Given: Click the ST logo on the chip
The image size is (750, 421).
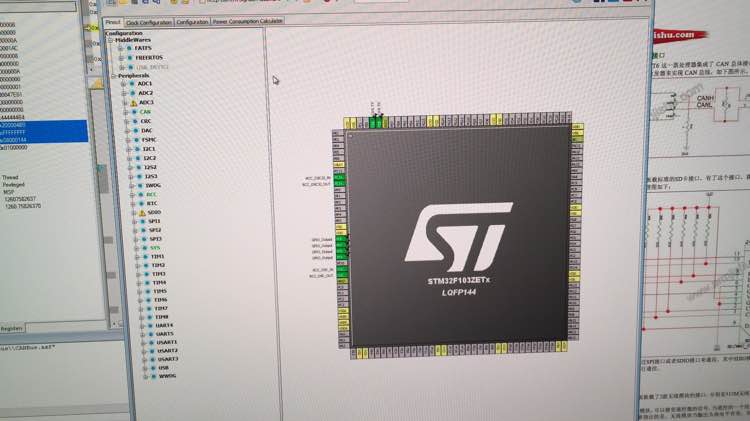Looking at the screenshot, I should pos(458,236).
